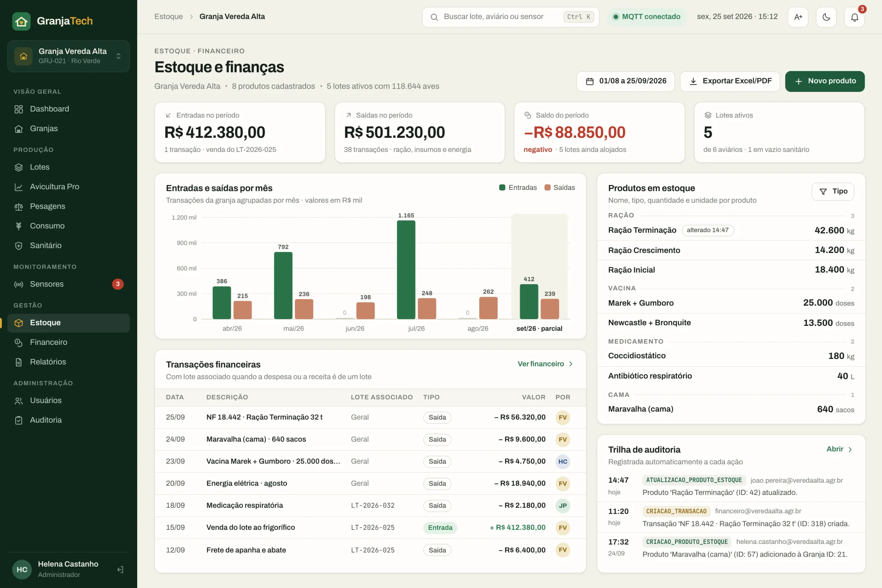This screenshot has width=882, height=588.
Task: Open Avicultura Pro page
Action: point(69,186)
